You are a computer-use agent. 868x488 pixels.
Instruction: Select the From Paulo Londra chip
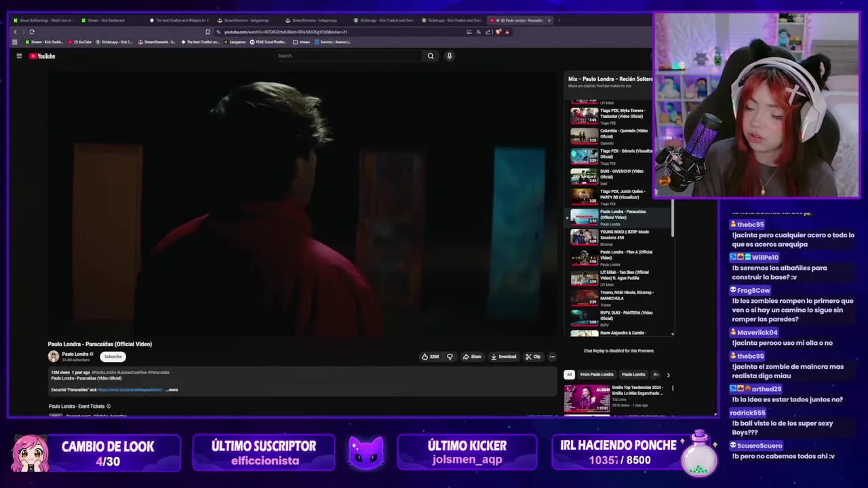pos(597,374)
